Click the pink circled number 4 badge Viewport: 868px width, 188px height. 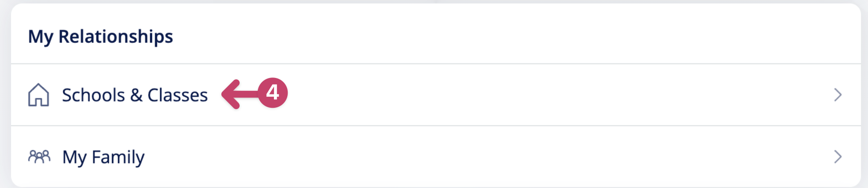(x=273, y=93)
